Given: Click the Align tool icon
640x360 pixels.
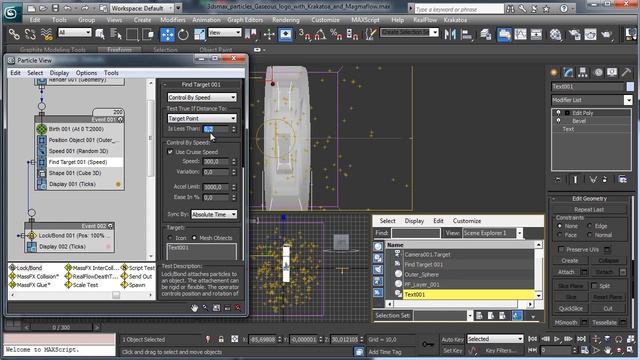Looking at the screenshot, I should (466, 35).
